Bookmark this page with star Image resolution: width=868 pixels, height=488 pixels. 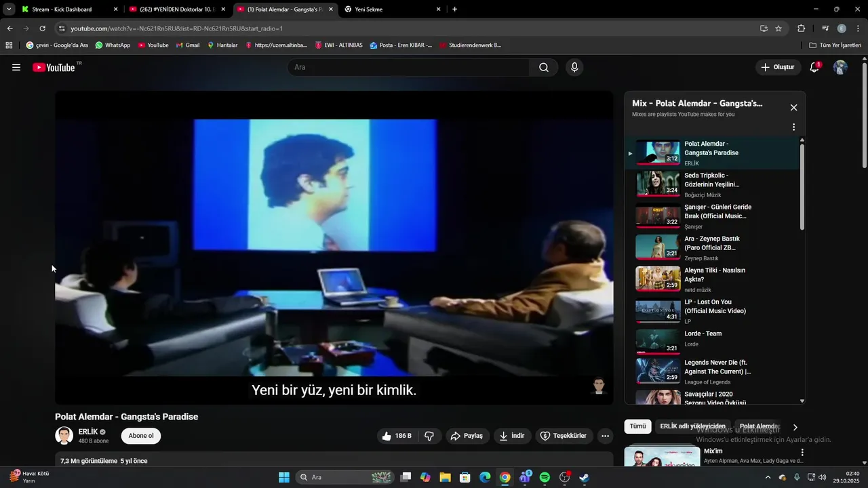coord(778,28)
